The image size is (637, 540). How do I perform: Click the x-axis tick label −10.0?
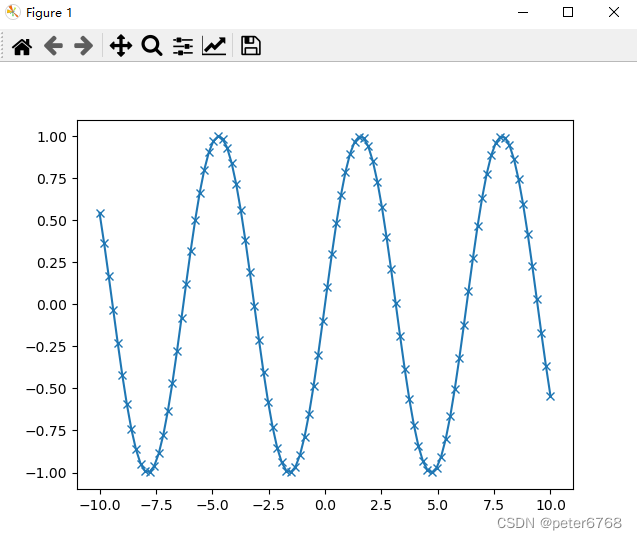pos(100,505)
